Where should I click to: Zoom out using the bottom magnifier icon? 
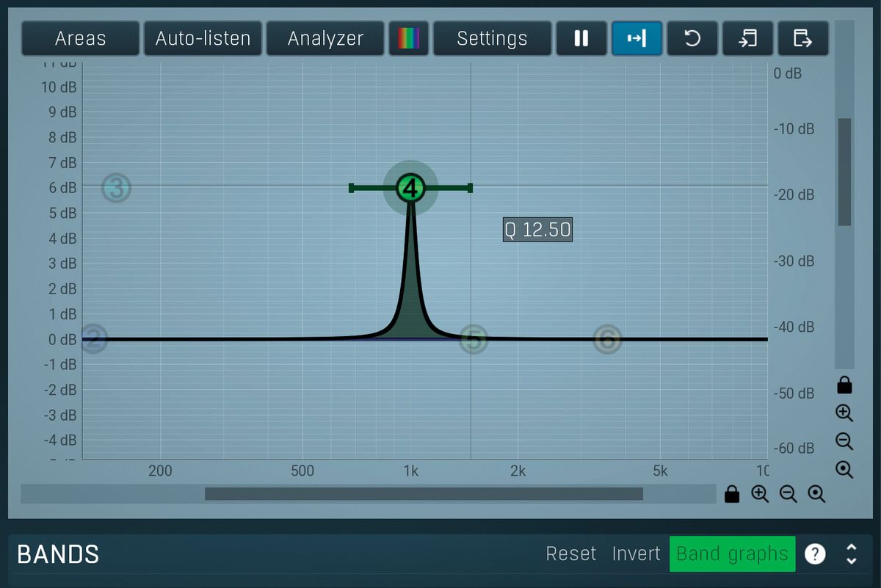point(788,494)
